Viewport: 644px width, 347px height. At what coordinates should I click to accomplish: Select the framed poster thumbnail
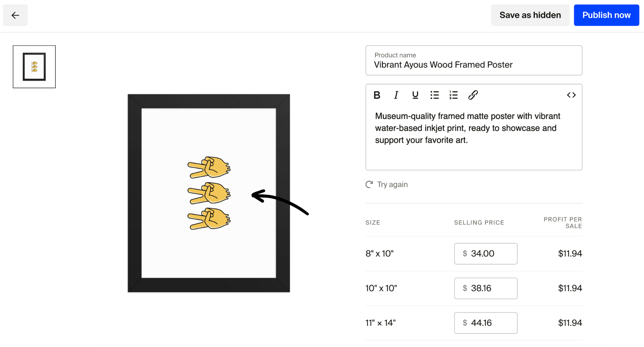(x=34, y=66)
